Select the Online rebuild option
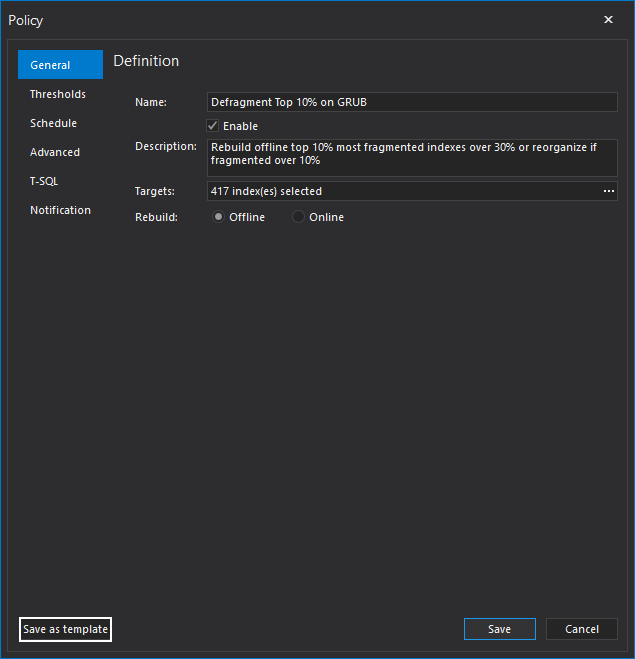635x659 pixels. pyautogui.click(x=298, y=217)
